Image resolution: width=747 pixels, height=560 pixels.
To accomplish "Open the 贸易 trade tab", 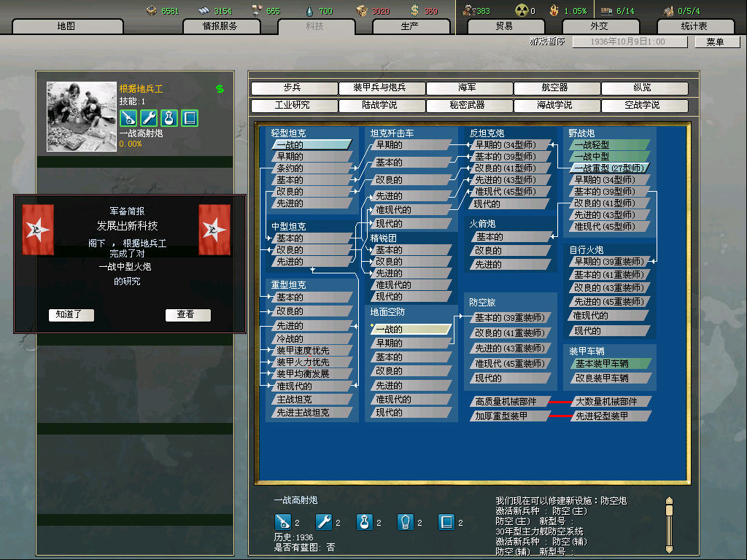I will pos(506,26).
